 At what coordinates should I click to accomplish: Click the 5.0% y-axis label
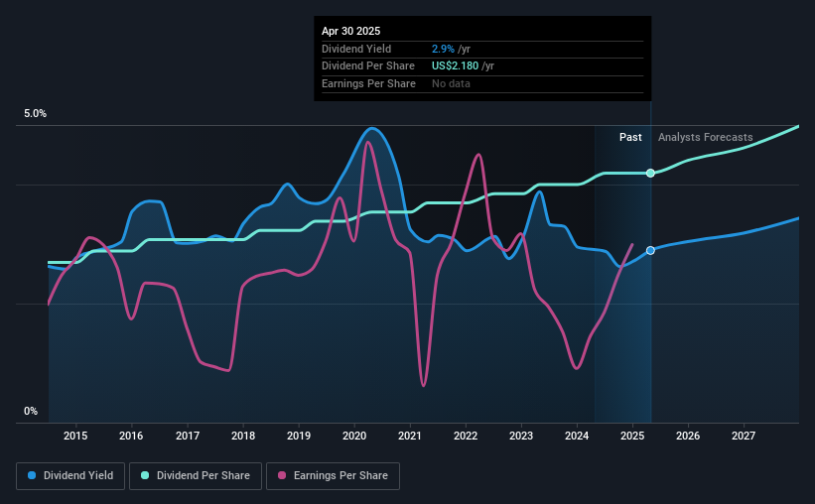(x=35, y=114)
